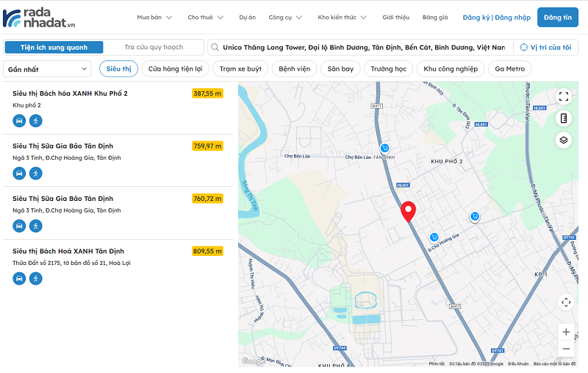Click the Vị trí của tôi button
This screenshot has width=588, height=373.
(545, 47)
